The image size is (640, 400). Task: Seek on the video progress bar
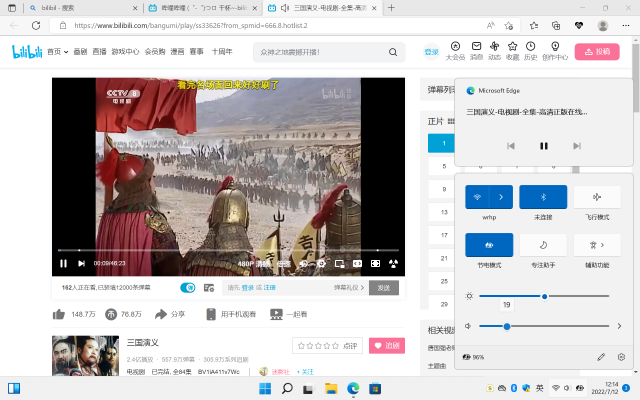[x=228, y=250]
